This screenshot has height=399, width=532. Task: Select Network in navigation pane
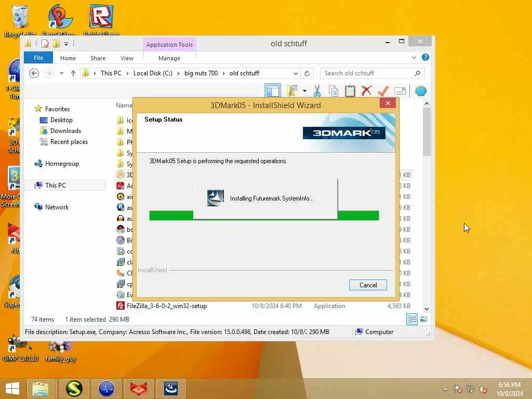point(57,207)
